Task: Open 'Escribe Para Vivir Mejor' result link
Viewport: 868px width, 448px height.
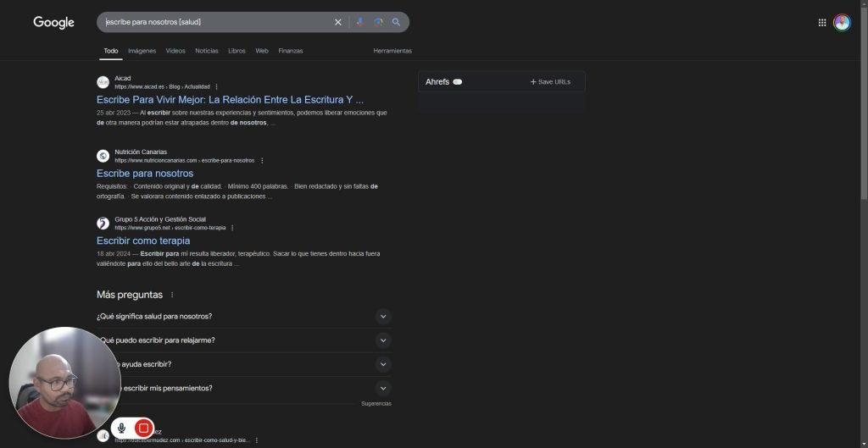Action: point(230,100)
